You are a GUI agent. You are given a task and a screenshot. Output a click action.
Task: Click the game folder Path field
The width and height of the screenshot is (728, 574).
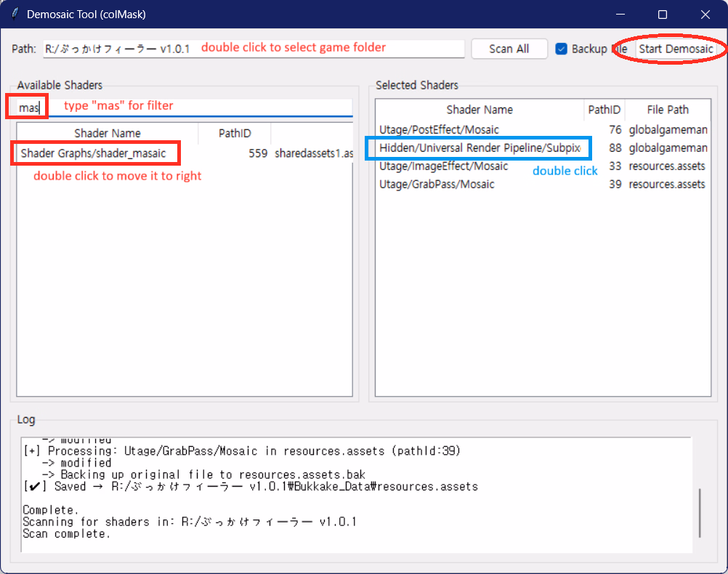coord(253,49)
